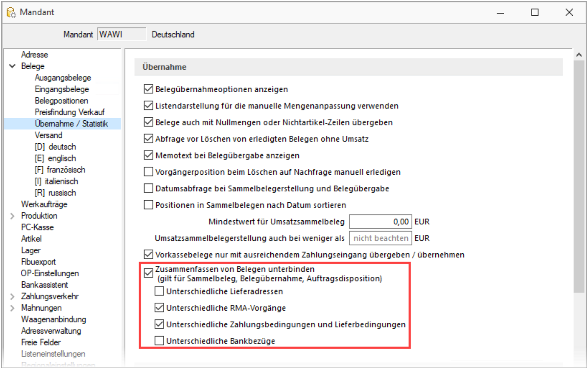
Task: Select Adressverwaltung tree entry
Action: tap(51, 331)
